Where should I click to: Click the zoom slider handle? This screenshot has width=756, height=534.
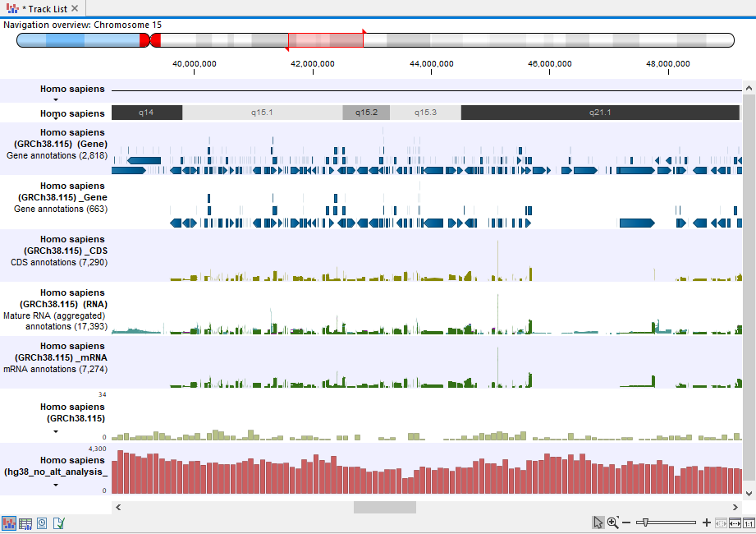(x=645, y=522)
